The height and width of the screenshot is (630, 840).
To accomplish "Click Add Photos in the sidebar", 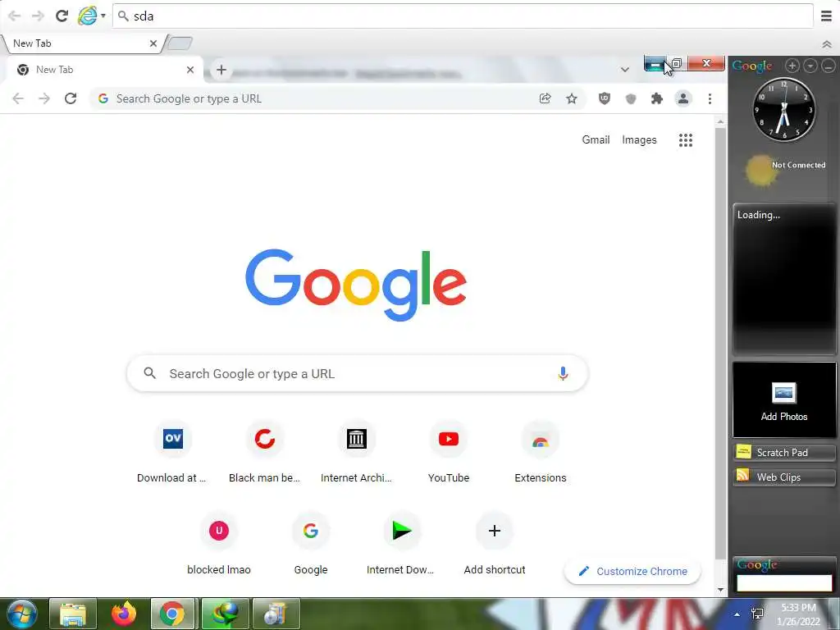I will pyautogui.click(x=783, y=399).
